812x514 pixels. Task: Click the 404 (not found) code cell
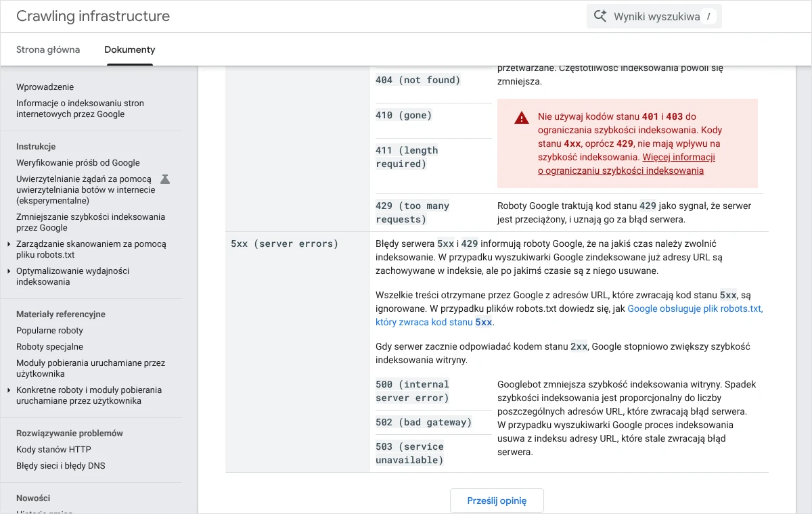pos(418,80)
